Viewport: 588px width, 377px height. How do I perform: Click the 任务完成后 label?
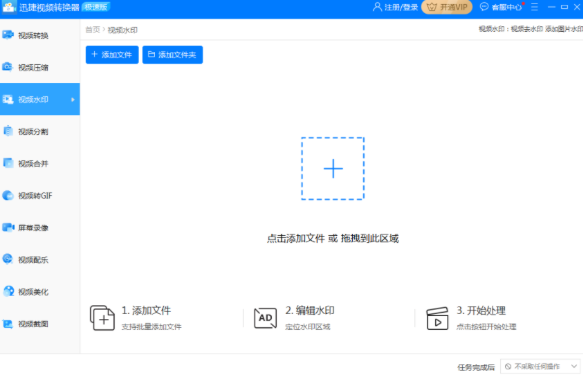pos(476,367)
